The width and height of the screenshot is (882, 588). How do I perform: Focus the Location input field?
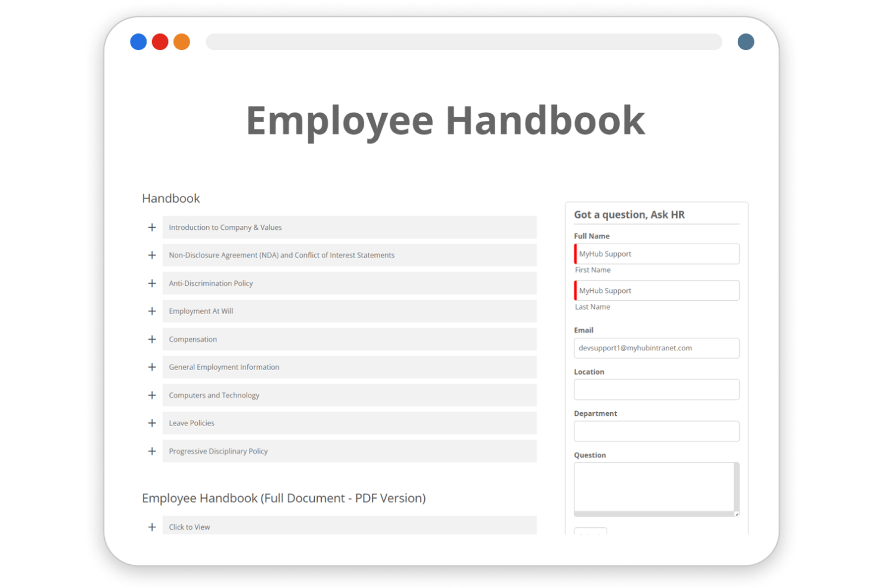tap(657, 390)
